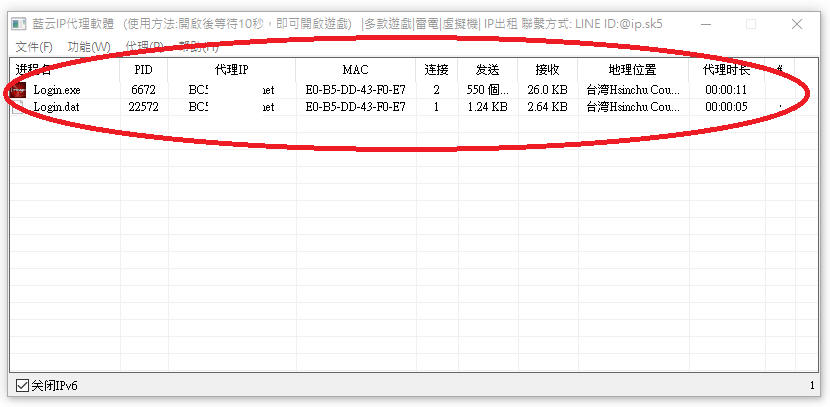Click PID 22572 cell

click(x=143, y=107)
